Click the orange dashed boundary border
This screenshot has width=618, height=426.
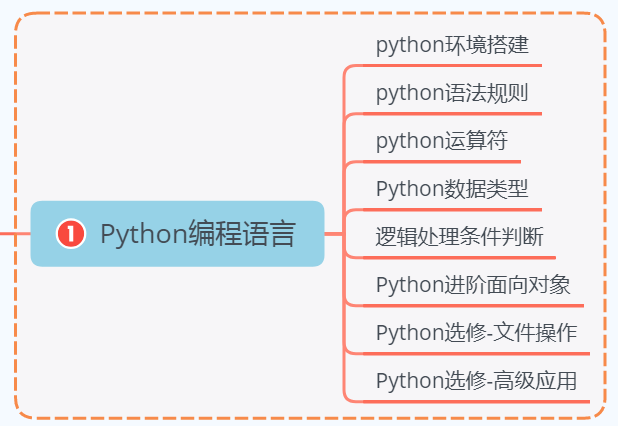point(310,13)
